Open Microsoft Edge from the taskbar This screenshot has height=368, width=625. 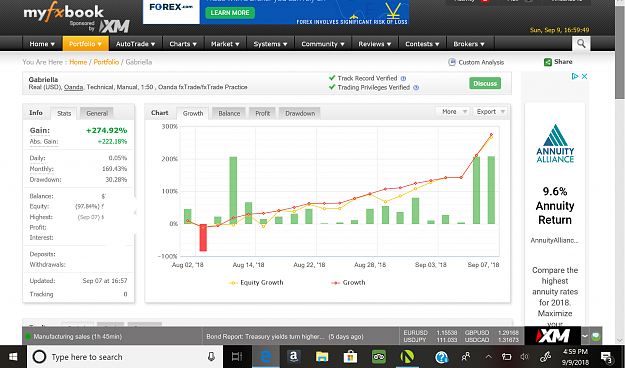[x=265, y=357]
